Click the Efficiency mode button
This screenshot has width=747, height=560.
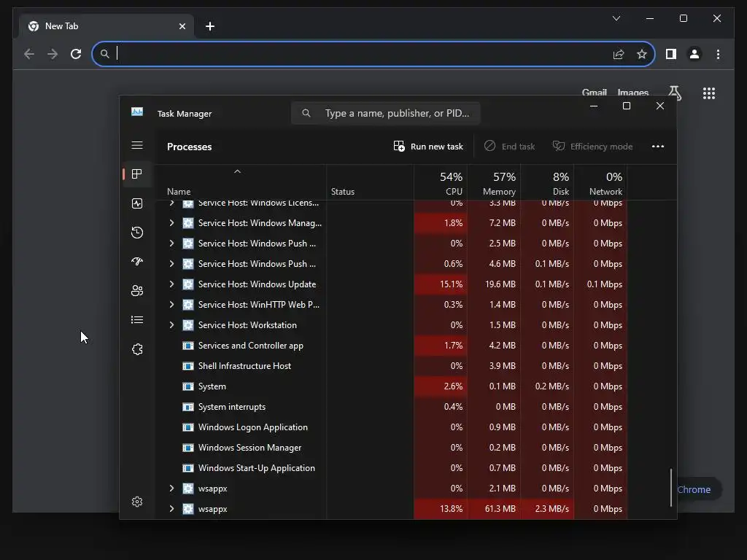tap(592, 146)
